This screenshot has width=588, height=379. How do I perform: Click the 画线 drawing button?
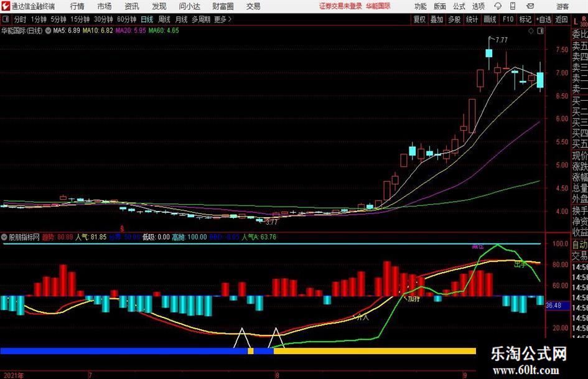490,19
